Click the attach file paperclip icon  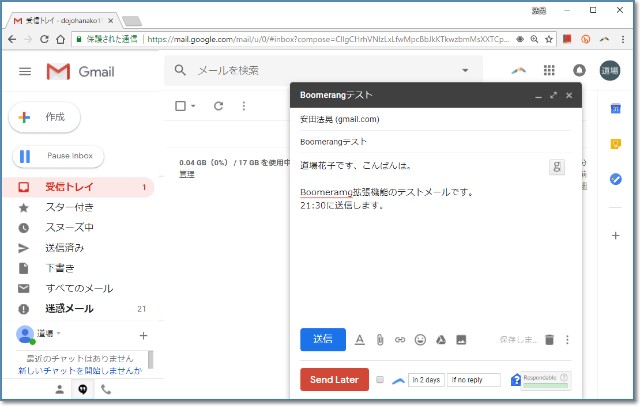point(380,340)
